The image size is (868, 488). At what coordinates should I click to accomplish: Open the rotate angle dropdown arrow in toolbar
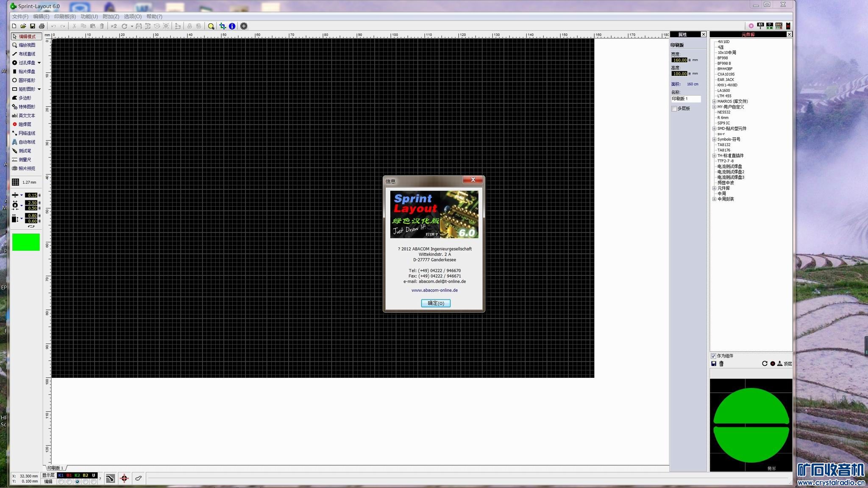tap(132, 26)
